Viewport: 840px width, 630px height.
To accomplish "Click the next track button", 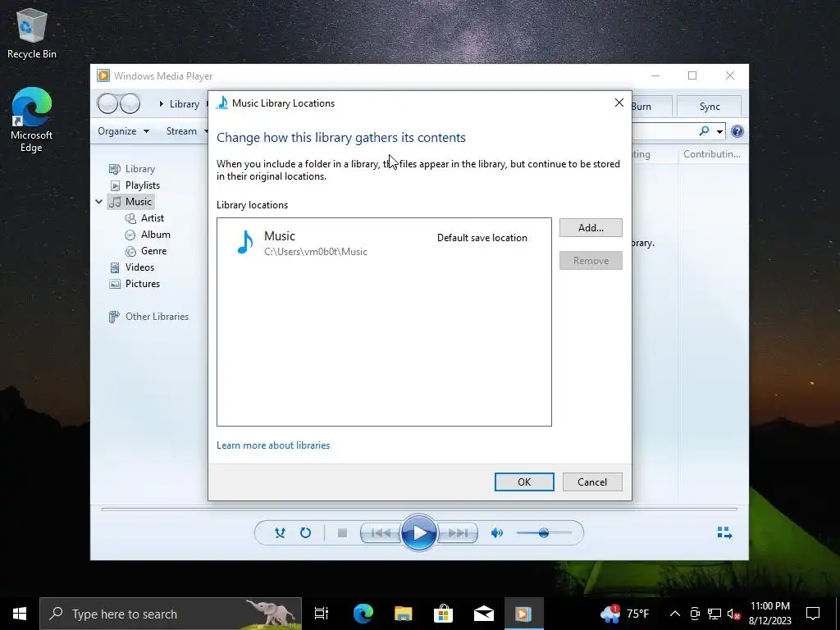I will point(458,532).
